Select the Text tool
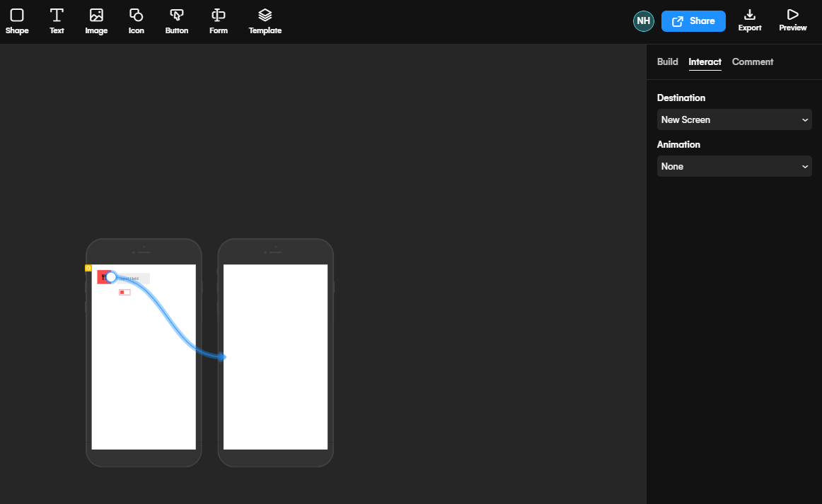This screenshot has height=504, width=822. pyautogui.click(x=57, y=20)
